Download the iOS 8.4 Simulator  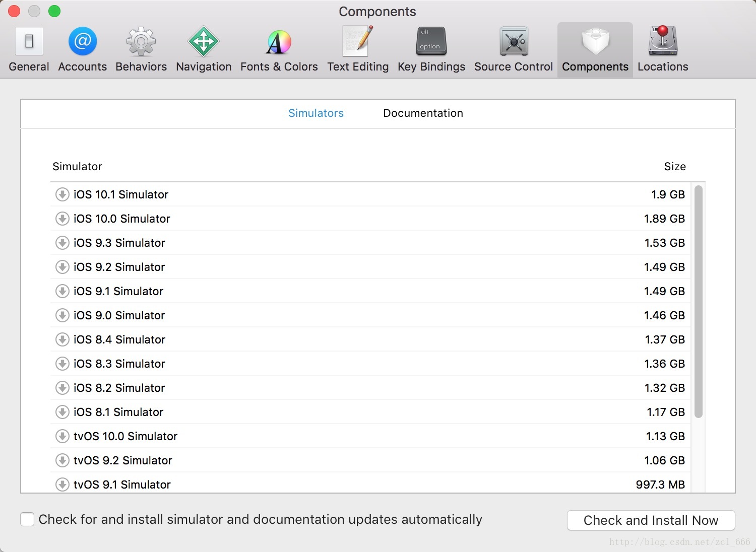click(62, 339)
